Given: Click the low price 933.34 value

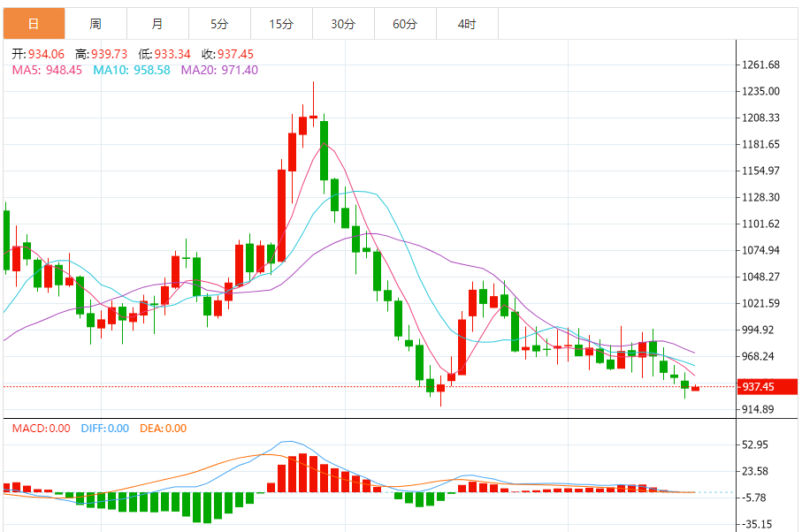Looking at the screenshot, I should tap(172, 54).
